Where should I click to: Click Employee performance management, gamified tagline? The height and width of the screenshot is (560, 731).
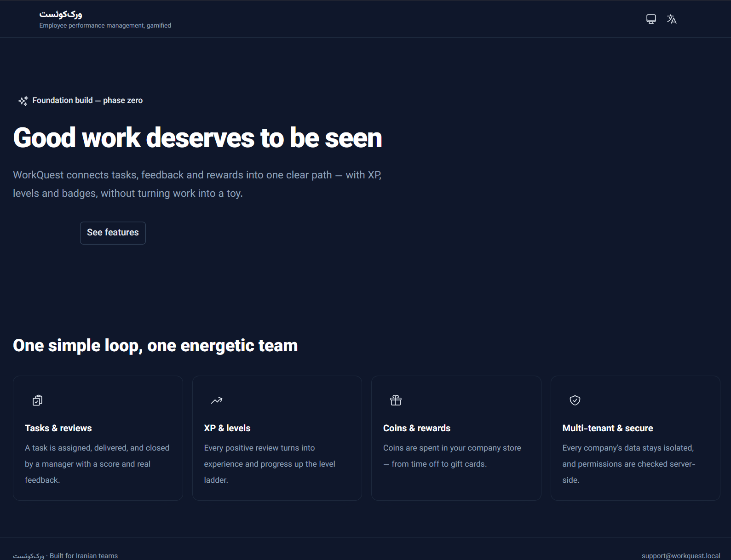tap(105, 26)
